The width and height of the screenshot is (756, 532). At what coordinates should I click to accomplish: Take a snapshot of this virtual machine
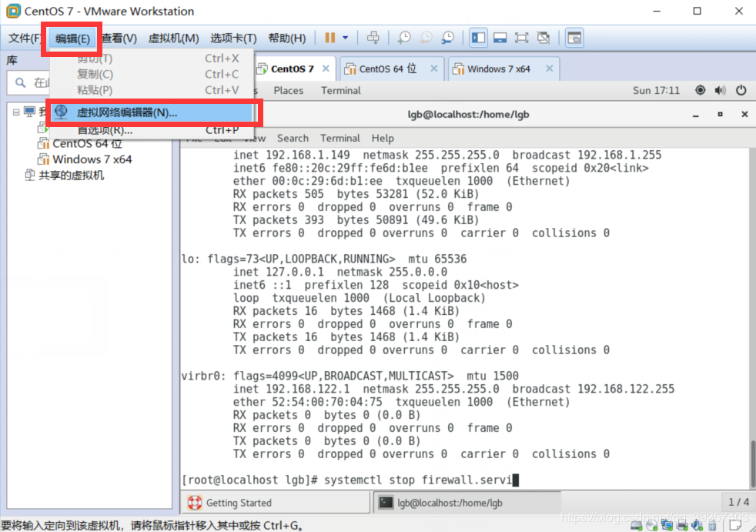point(404,38)
